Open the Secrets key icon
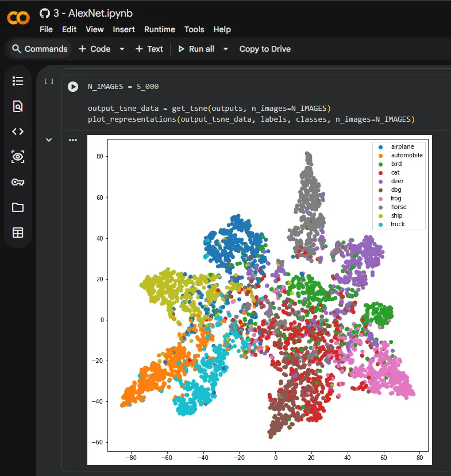The image size is (451, 476). (18, 182)
